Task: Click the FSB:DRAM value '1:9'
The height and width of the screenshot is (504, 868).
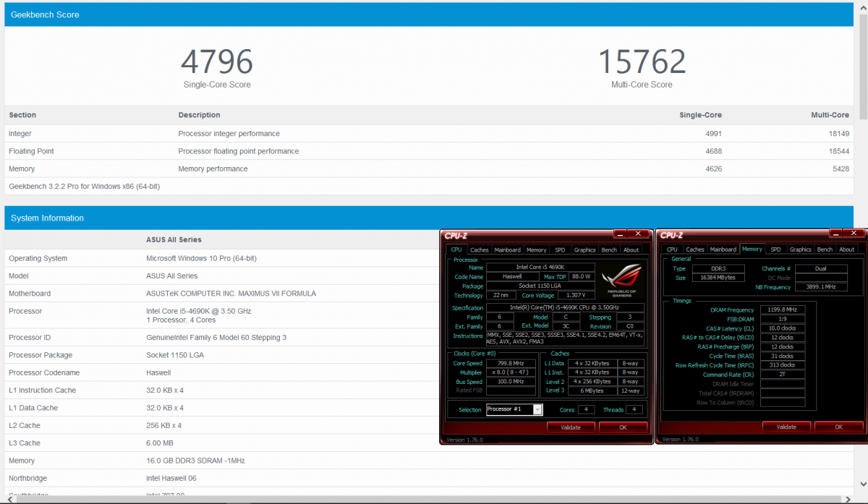Action: 782,319
